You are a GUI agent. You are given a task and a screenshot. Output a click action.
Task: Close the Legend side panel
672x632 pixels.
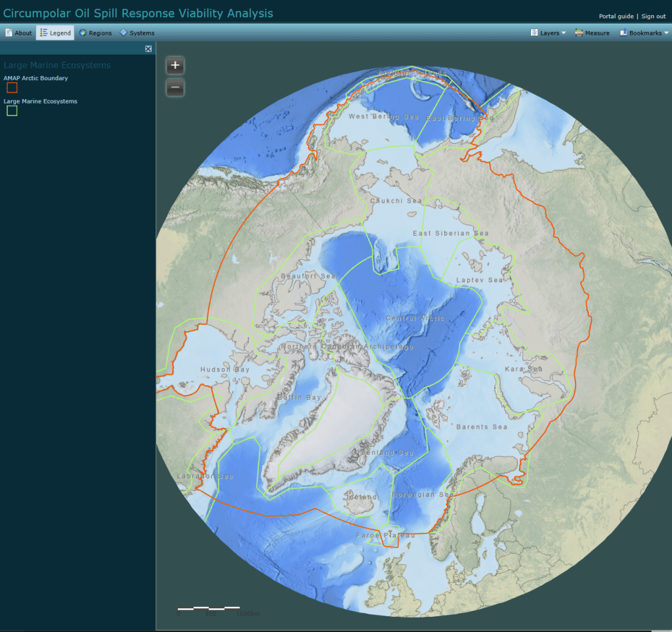pyautogui.click(x=148, y=49)
